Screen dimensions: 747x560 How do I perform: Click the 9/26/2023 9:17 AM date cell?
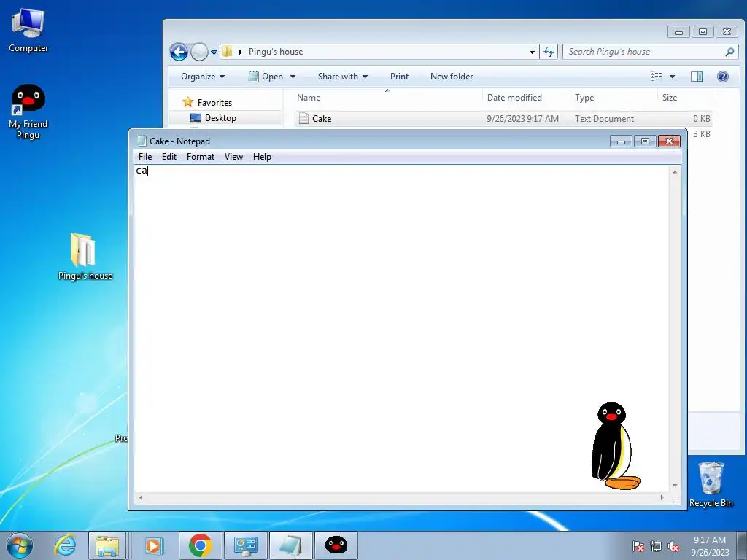click(522, 119)
